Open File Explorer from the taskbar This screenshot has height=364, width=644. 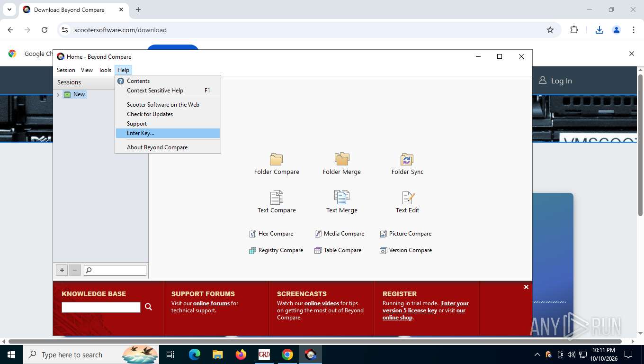pos(217,355)
